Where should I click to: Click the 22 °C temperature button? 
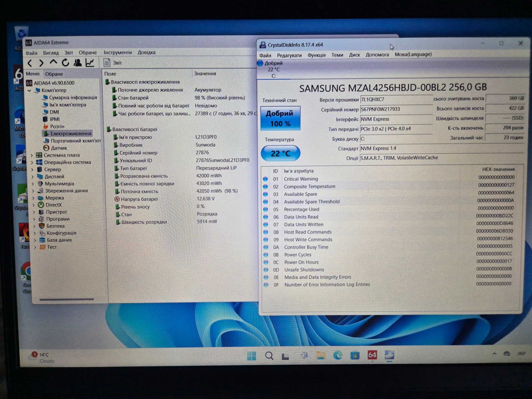click(x=280, y=153)
